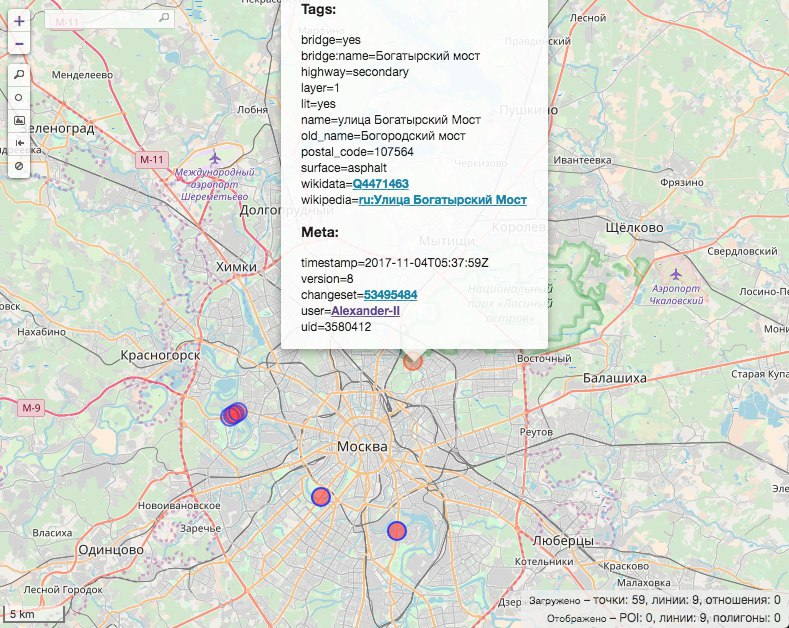Click the 'uid=3580412' meta line
Image resolution: width=789 pixels, height=628 pixels.
[336, 327]
